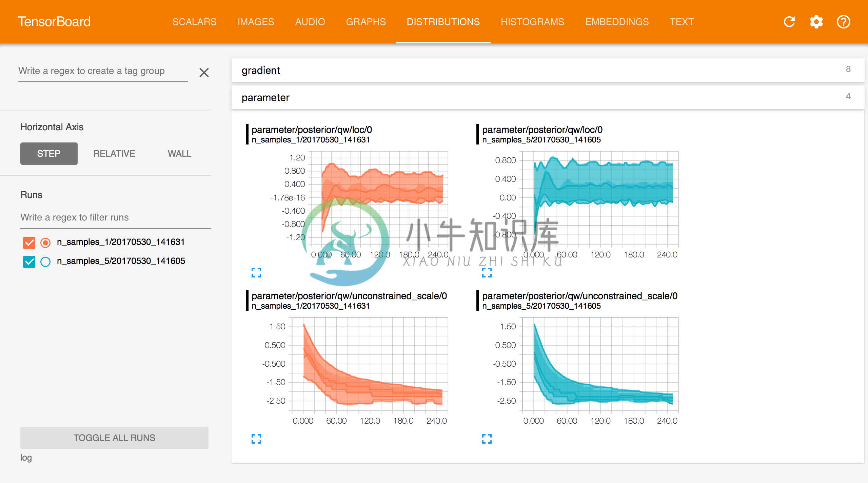The width and height of the screenshot is (868, 483).
Task: Click the n_samples_5/20170530_141605 run label in sidebar
Action: [121, 261]
